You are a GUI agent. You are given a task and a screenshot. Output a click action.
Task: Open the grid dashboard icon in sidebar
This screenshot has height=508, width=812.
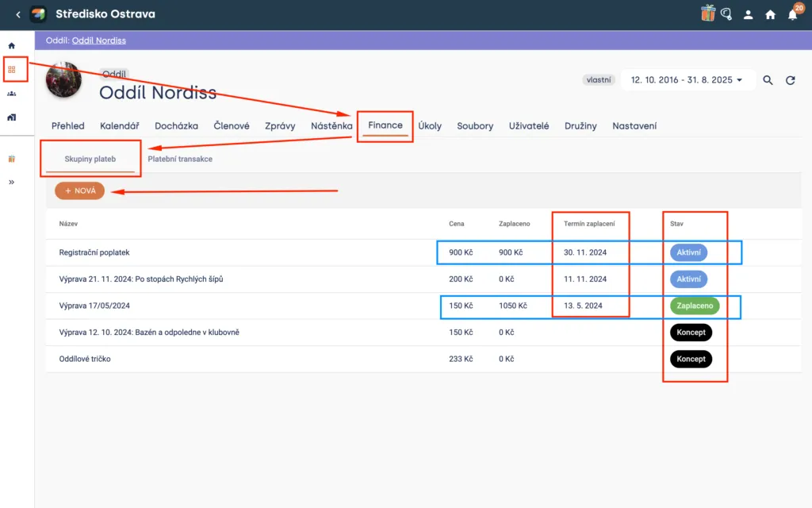click(11, 70)
